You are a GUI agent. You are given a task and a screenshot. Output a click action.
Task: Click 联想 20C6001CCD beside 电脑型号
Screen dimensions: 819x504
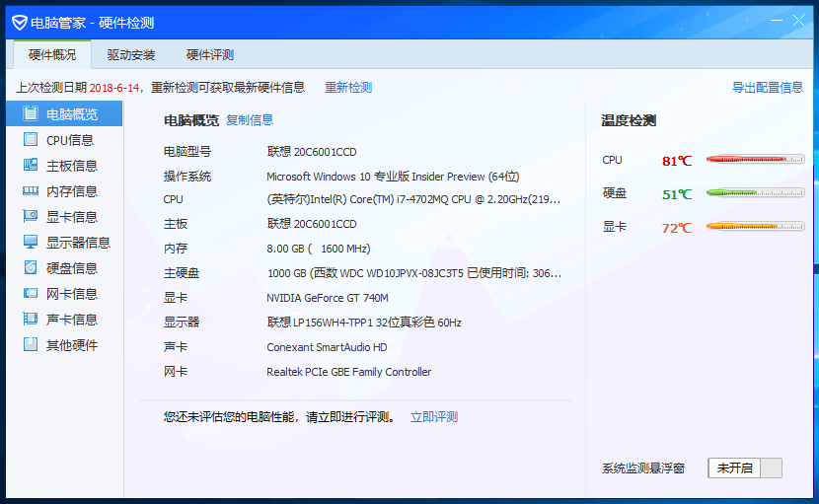pos(312,152)
